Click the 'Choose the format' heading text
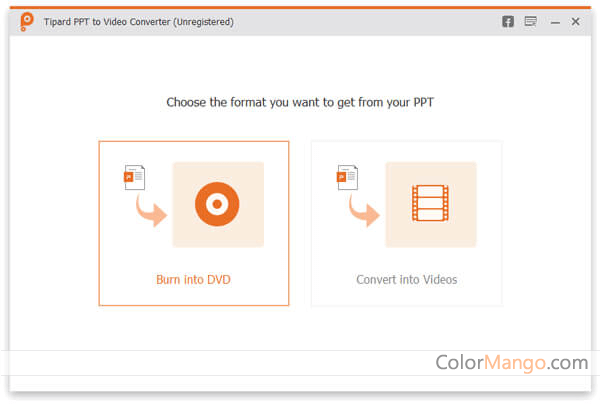 click(x=300, y=103)
